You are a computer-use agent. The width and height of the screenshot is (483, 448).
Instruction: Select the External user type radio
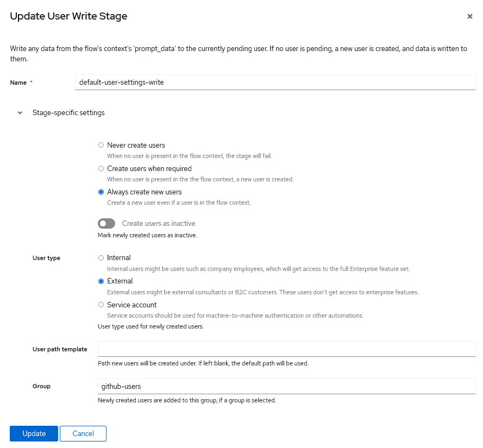click(101, 281)
